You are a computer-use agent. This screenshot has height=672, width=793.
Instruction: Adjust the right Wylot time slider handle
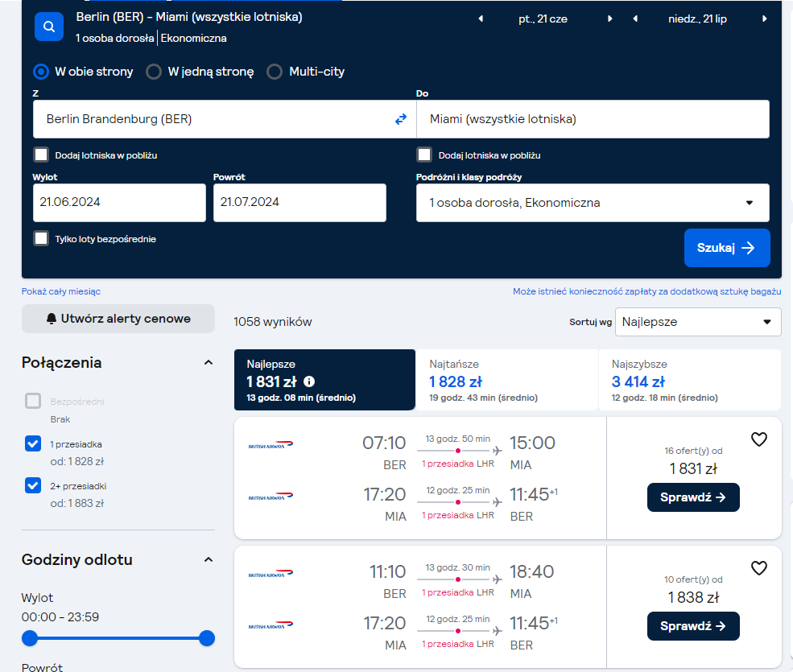click(207, 638)
